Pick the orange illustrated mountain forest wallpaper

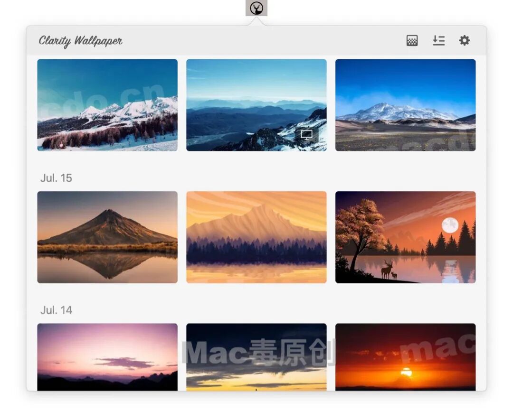[256, 235]
